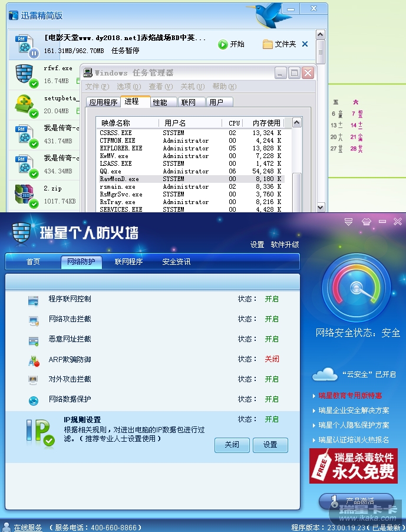Switch to the 应用程序 tab

pos(103,102)
